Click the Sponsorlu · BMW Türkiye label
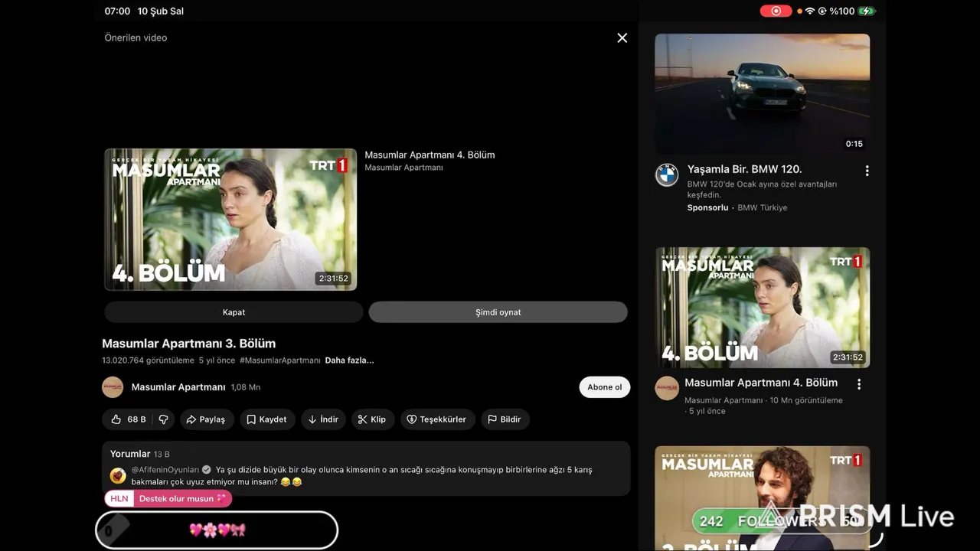 [737, 207]
